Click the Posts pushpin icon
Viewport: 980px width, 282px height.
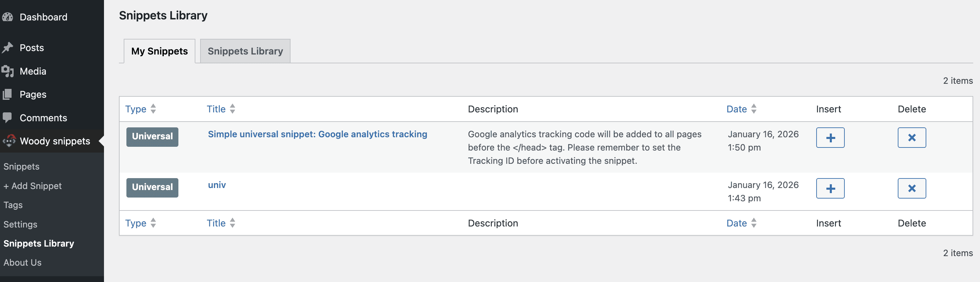[x=7, y=48]
